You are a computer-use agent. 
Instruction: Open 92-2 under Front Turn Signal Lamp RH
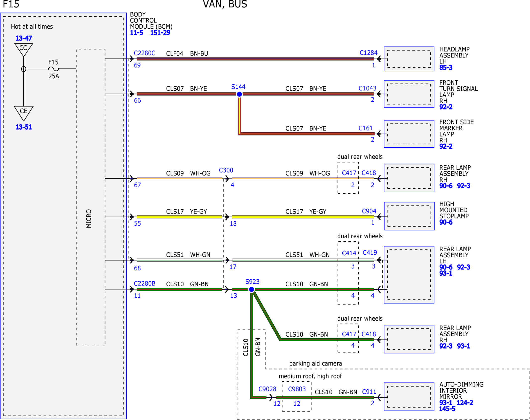click(446, 107)
